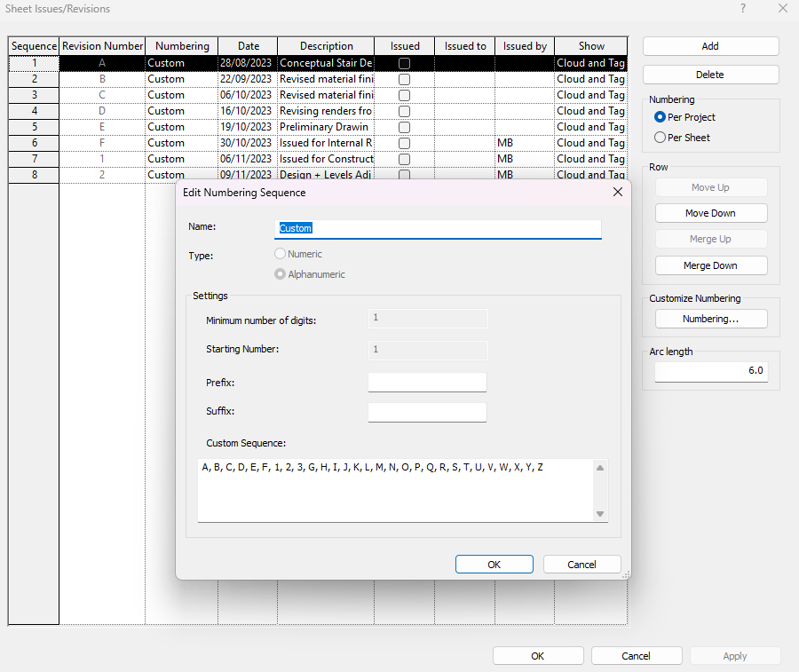
Task: Switch numbering to Per Sheet
Action: click(x=660, y=137)
